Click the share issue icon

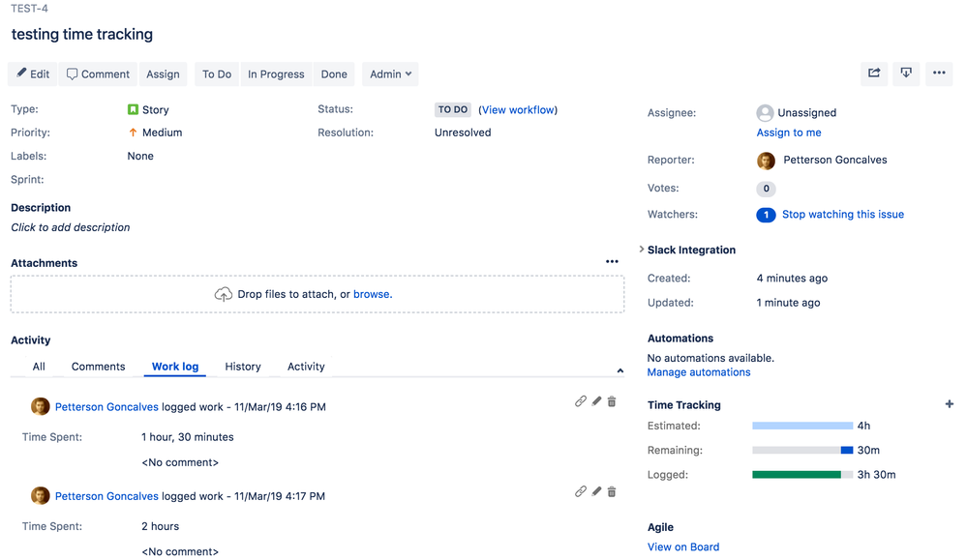tap(874, 74)
